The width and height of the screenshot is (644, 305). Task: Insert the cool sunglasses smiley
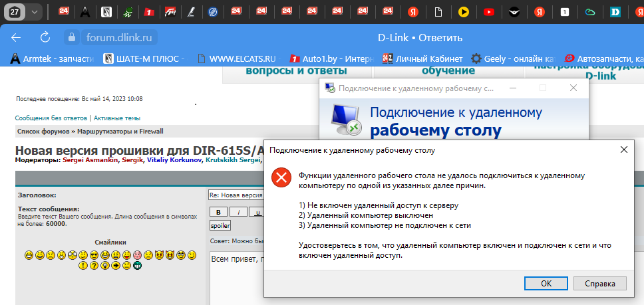94,255
